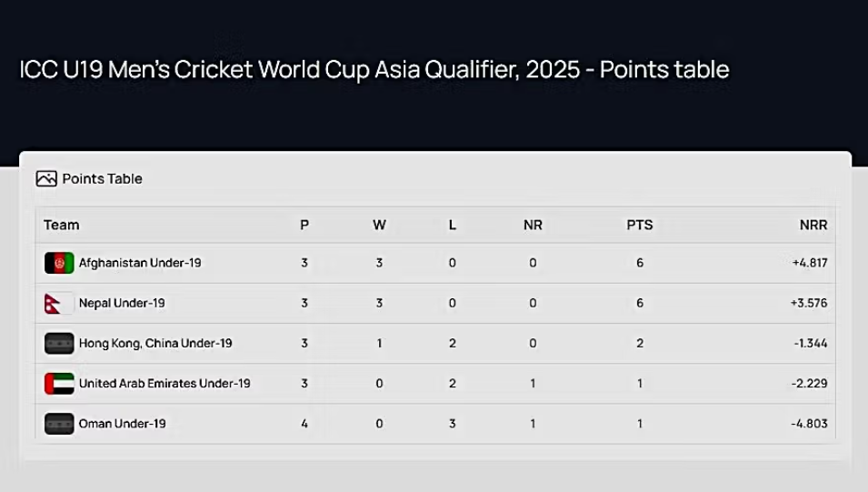Viewport: 868px width, 492px height.
Task: Click the United Arab Emirates flag icon
Action: [x=59, y=384]
